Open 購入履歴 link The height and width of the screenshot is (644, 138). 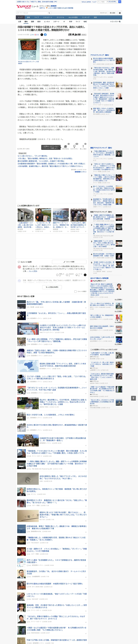tap(112, 13)
